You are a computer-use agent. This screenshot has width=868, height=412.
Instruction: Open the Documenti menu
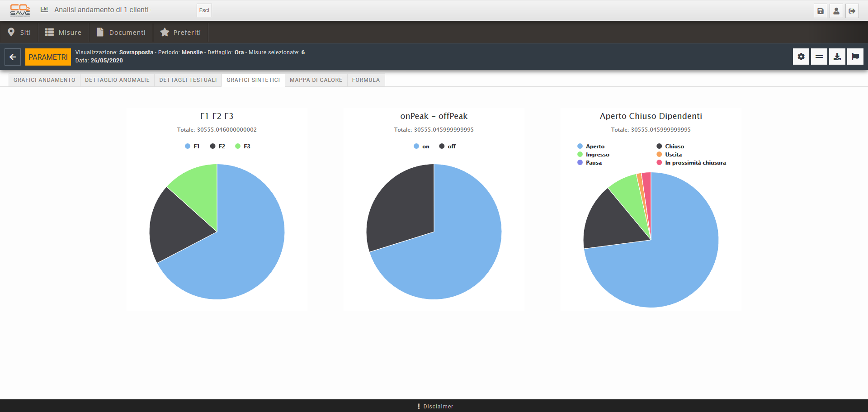coord(121,32)
